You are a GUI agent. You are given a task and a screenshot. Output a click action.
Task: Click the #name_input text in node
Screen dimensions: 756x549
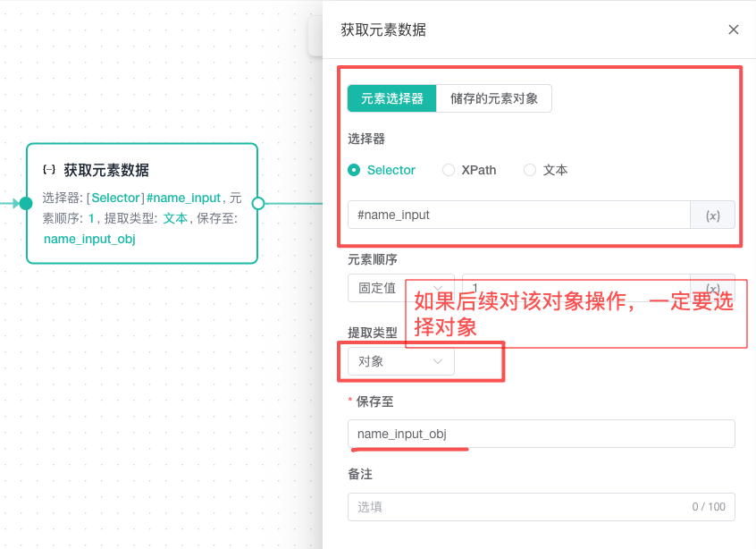click(183, 198)
